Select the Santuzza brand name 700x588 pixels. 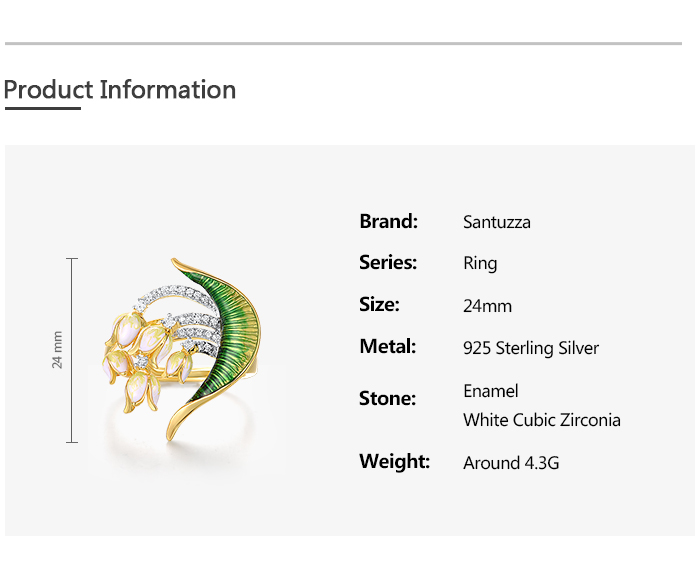[x=497, y=222]
